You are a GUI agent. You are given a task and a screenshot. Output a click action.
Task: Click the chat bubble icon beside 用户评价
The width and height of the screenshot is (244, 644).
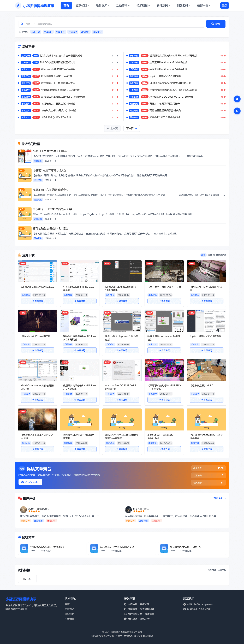point(20,498)
